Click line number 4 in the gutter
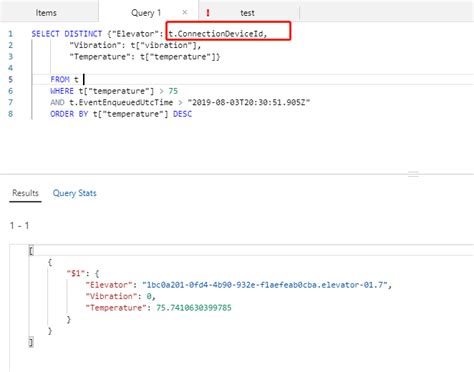The width and height of the screenshot is (474, 372). [10, 68]
